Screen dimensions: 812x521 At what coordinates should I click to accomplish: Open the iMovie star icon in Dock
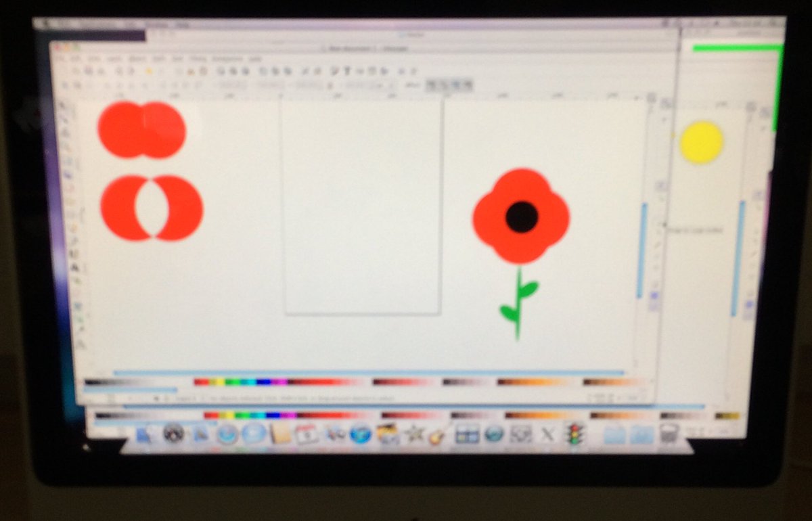point(413,434)
